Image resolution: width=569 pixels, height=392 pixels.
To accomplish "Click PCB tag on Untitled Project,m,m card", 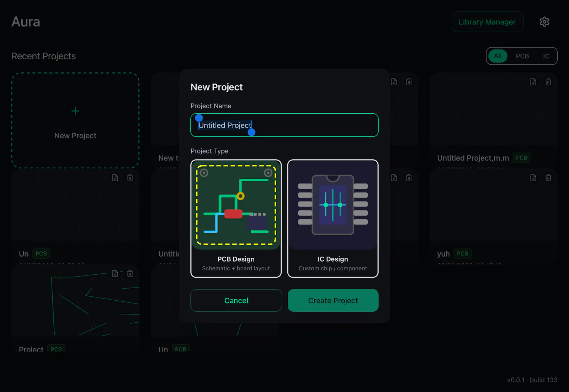I will 521,158.
